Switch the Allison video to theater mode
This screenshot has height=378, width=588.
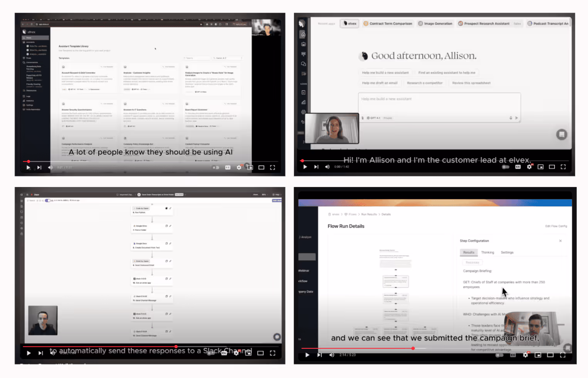pos(552,167)
